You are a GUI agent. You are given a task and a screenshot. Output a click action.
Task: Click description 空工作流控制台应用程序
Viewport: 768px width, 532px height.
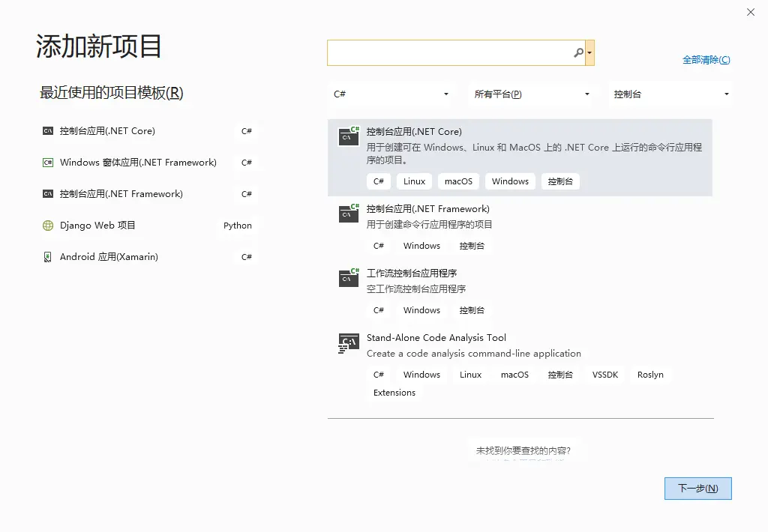click(416, 289)
